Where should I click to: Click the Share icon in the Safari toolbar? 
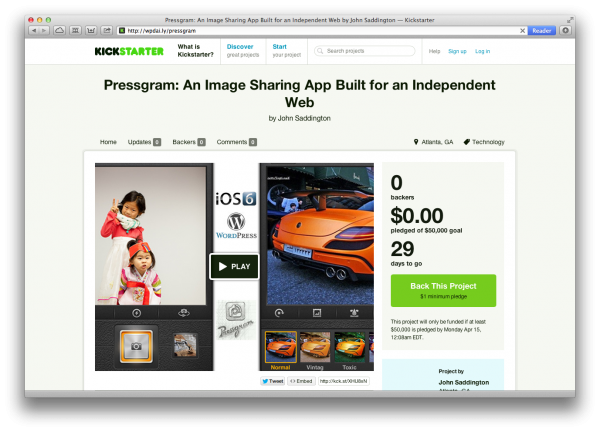coord(107,30)
